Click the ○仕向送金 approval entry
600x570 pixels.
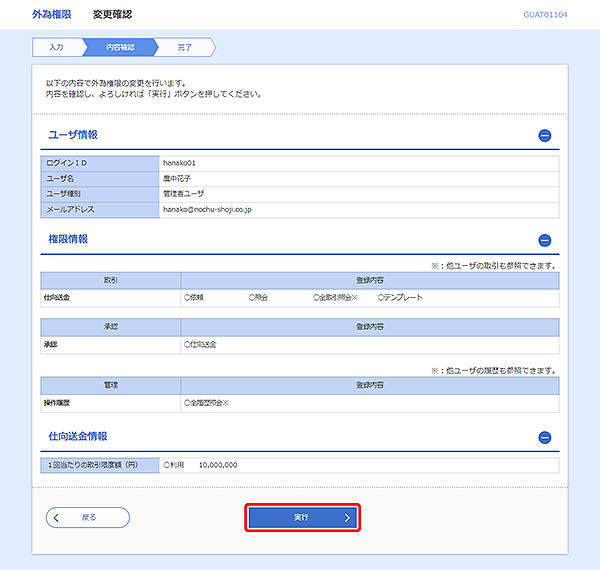click(200, 345)
